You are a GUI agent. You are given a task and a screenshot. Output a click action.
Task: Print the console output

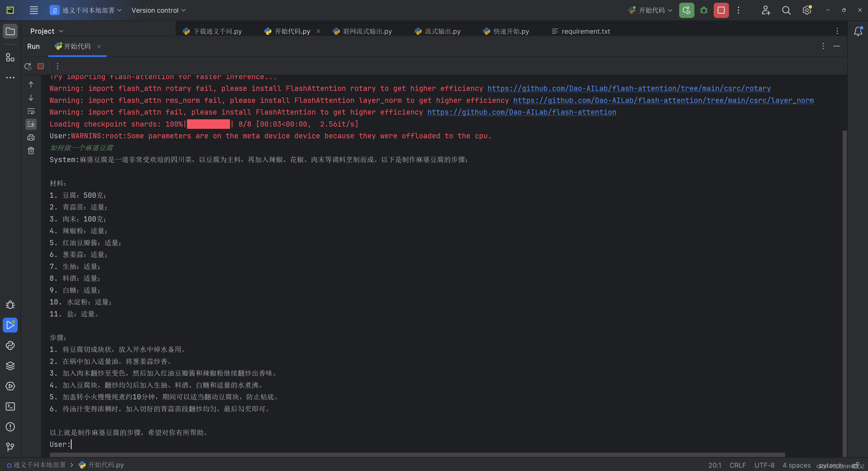(x=31, y=137)
